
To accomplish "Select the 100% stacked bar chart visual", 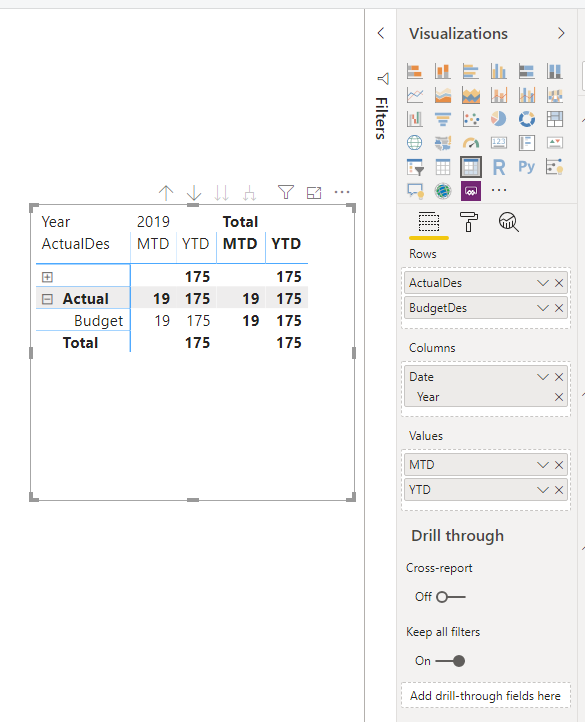I will point(526,71).
